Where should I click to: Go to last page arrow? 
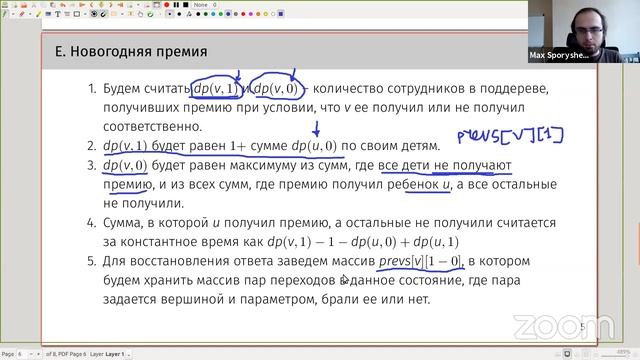[x=120, y=5]
